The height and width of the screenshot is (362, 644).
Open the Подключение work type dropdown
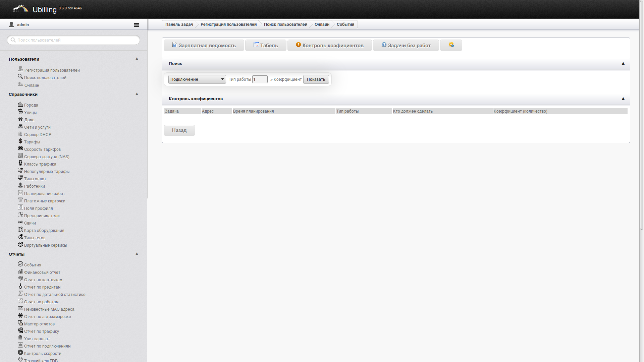[x=197, y=79]
